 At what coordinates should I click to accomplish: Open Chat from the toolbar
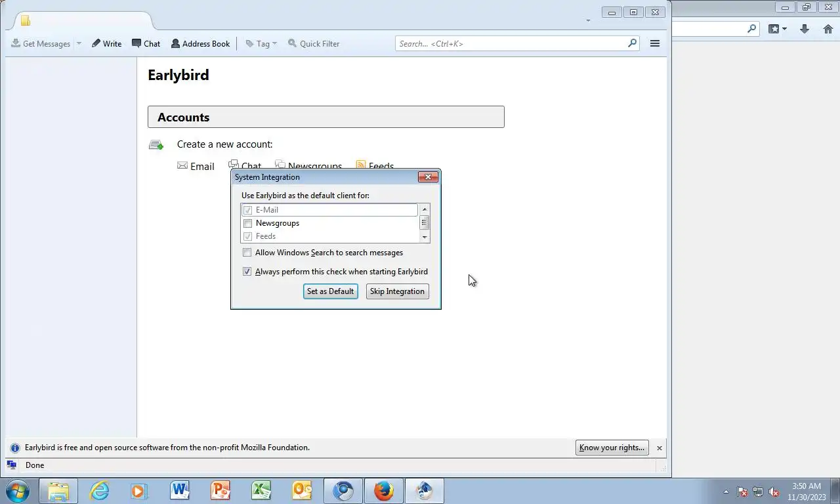click(146, 43)
